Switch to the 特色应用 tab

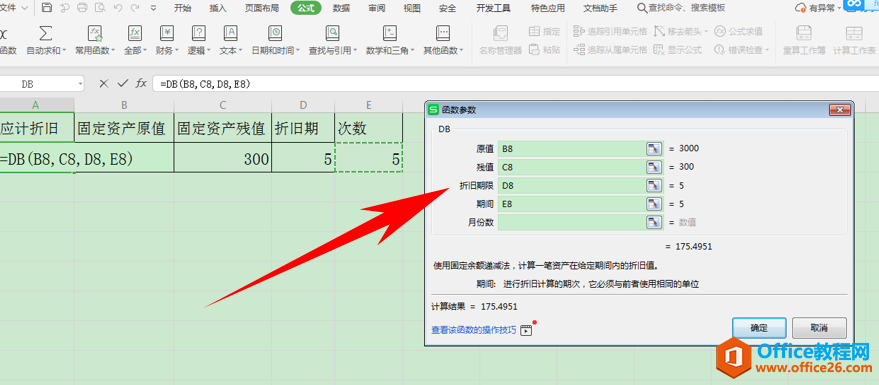(x=548, y=8)
